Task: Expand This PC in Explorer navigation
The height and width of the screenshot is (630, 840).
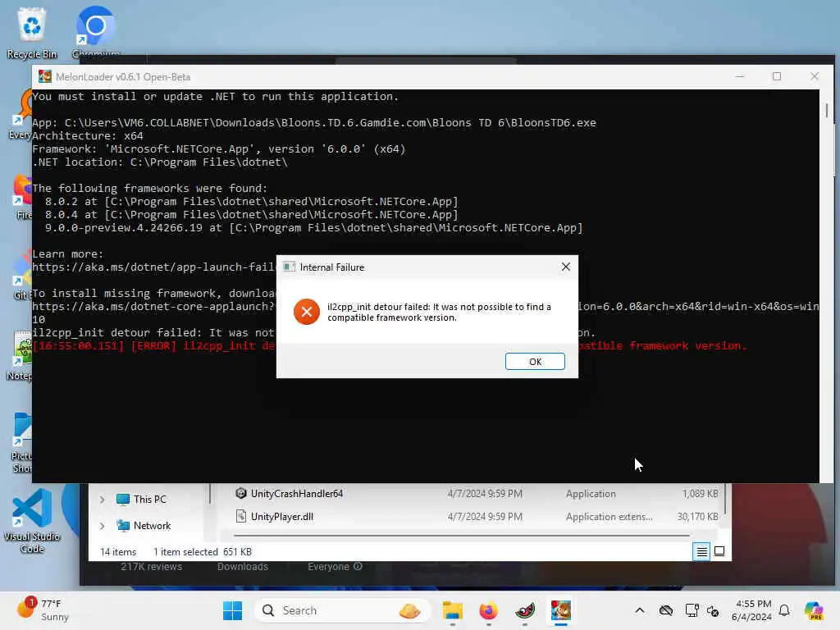Action: (x=102, y=500)
